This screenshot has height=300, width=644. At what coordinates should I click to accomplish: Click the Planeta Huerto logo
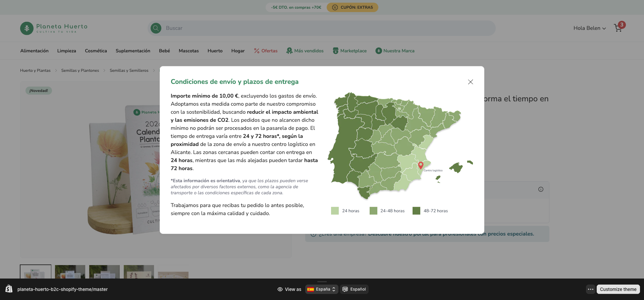pos(54,28)
